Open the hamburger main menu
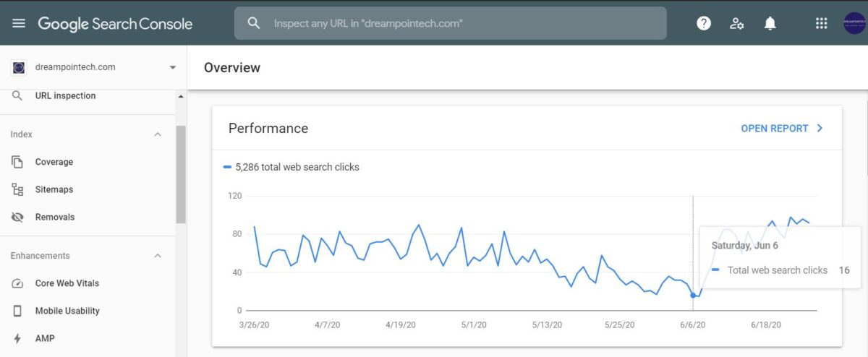The image size is (868, 357). point(19,23)
